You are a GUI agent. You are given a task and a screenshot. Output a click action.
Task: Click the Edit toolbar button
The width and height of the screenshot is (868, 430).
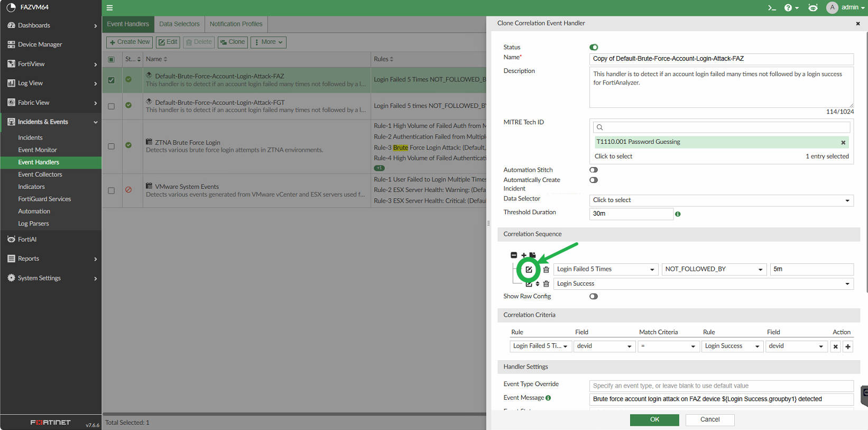(168, 42)
